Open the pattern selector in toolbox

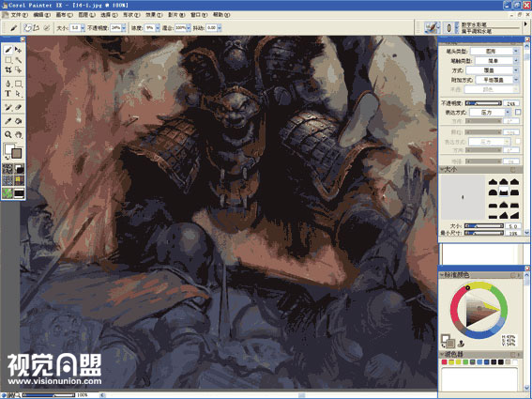pyautogui.click(x=8, y=180)
